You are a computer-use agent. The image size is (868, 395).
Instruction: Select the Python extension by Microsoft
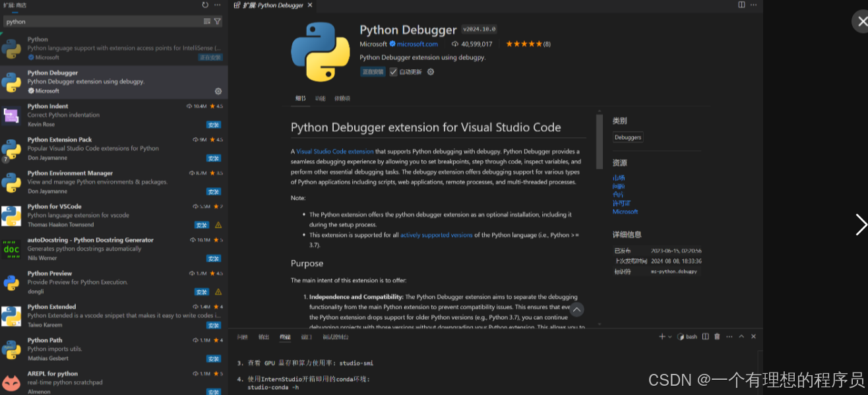tap(113, 49)
